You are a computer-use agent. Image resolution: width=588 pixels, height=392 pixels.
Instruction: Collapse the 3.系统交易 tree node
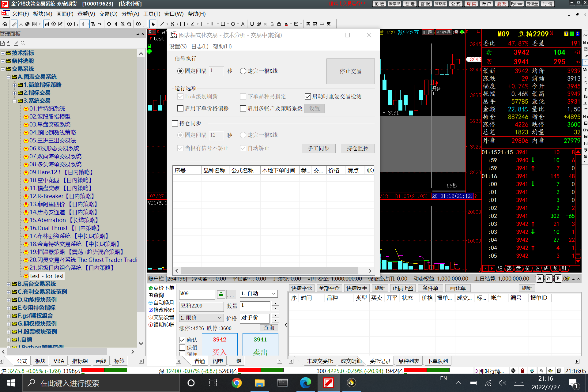(14, 101)
